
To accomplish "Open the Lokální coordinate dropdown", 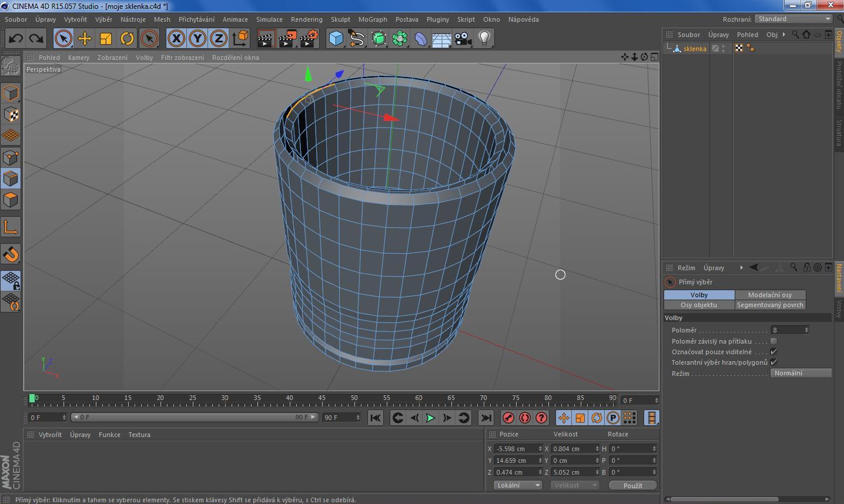I will tap(517, 485).
